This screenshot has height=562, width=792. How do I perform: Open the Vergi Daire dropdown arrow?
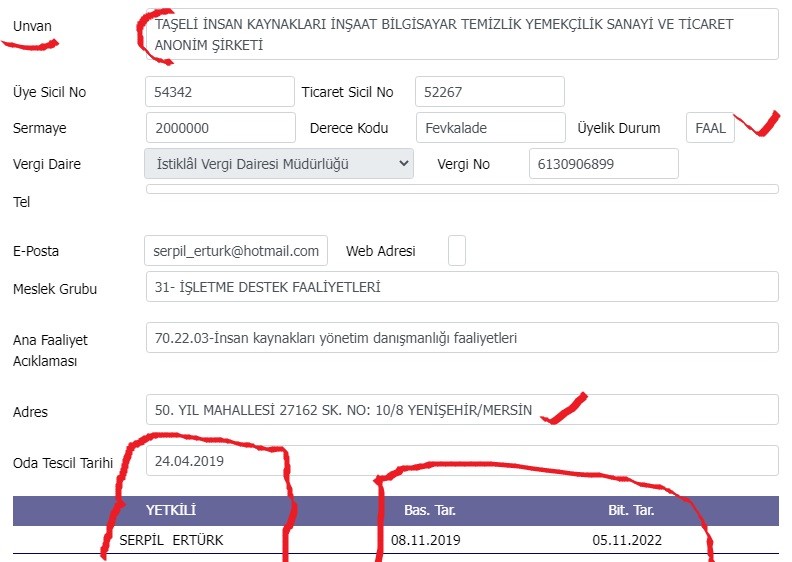click(403, 164)
